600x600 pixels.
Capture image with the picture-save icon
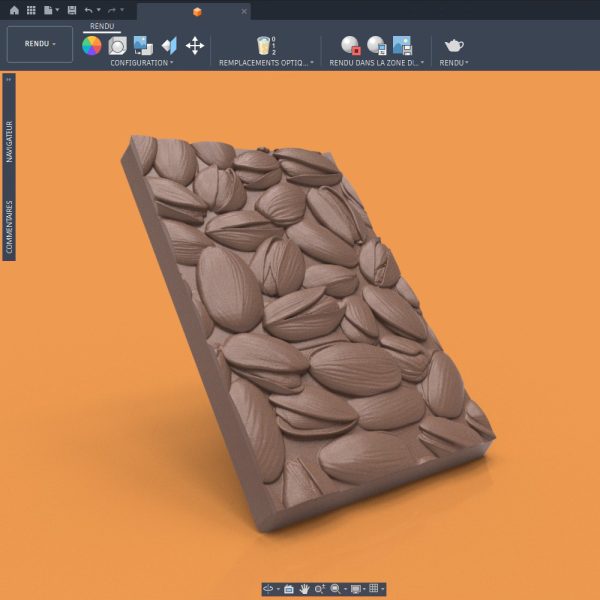point(403,46)
